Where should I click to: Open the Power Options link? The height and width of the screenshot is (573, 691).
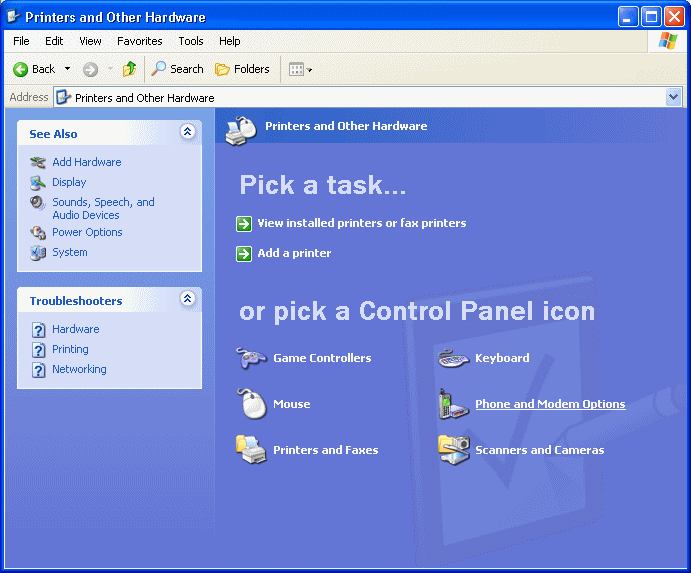pyautogui.click(x=87, y=232)
